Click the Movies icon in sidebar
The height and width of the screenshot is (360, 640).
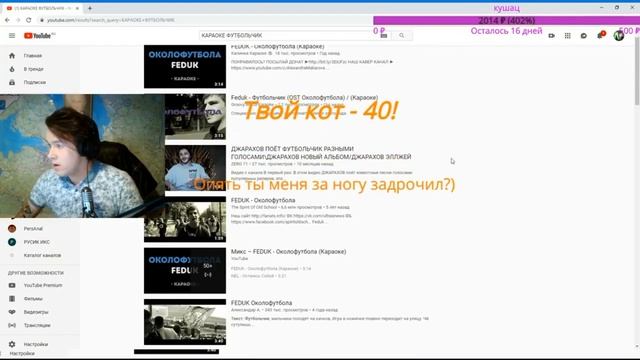12,299
